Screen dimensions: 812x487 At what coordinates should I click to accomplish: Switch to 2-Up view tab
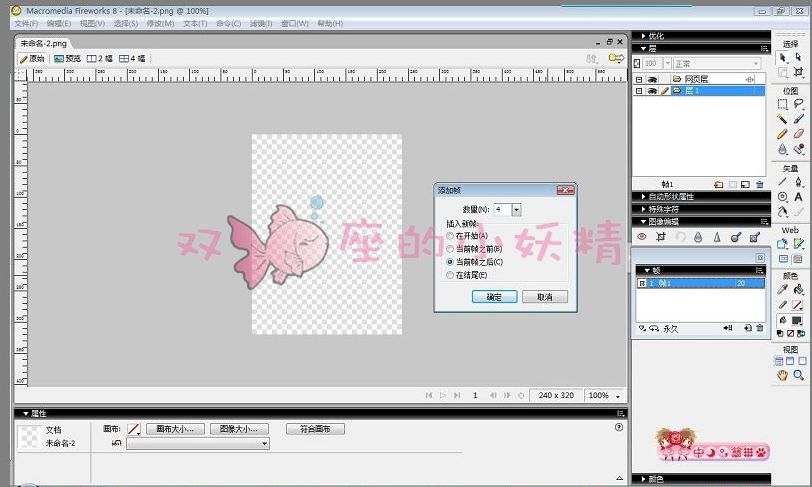tap(100, 59)
